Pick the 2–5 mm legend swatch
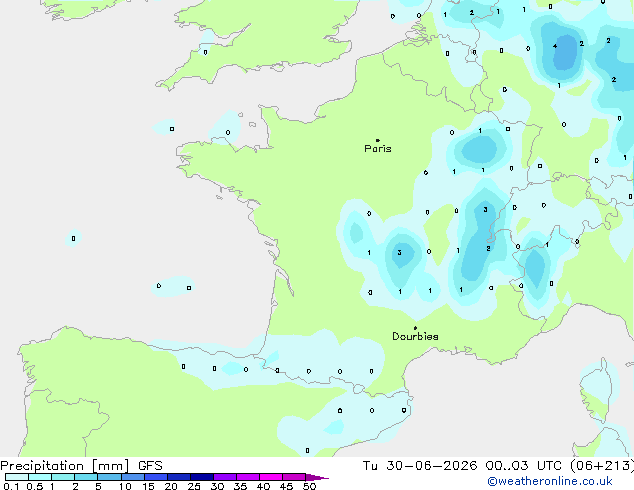 (x=86, y=477)
